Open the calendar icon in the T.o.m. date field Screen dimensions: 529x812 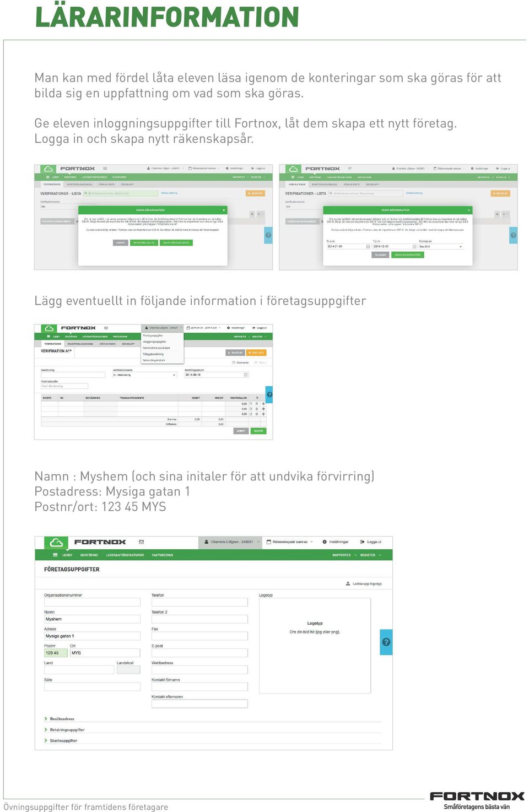(x=414, y=246)
